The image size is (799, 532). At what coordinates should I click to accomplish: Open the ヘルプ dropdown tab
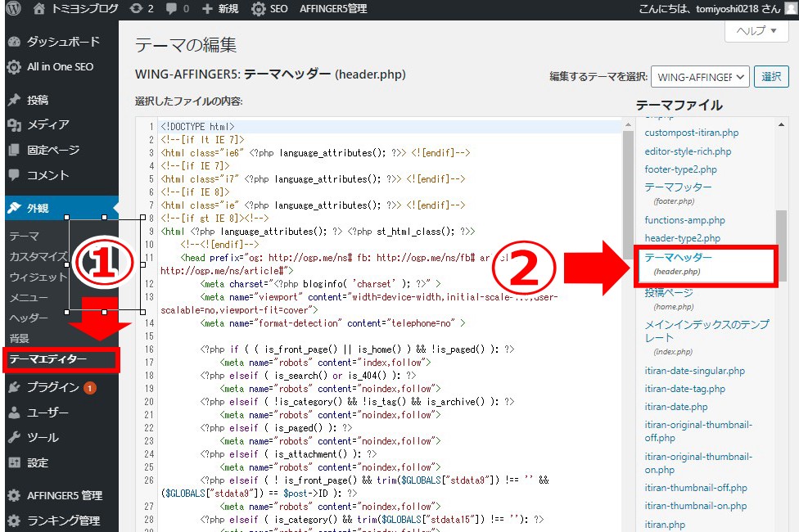[756, 31]
